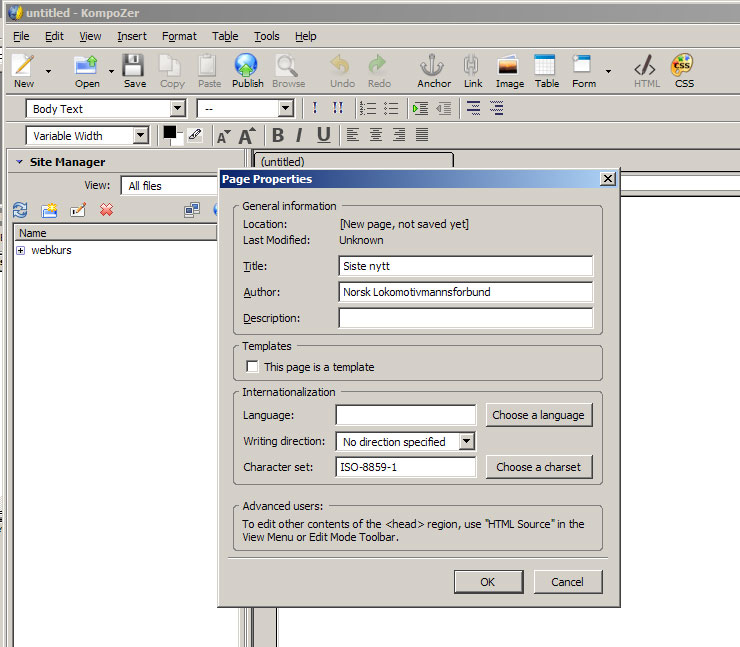Click the Link toolbar icon
The image size is (740, 647).
(x=472, y=66)
